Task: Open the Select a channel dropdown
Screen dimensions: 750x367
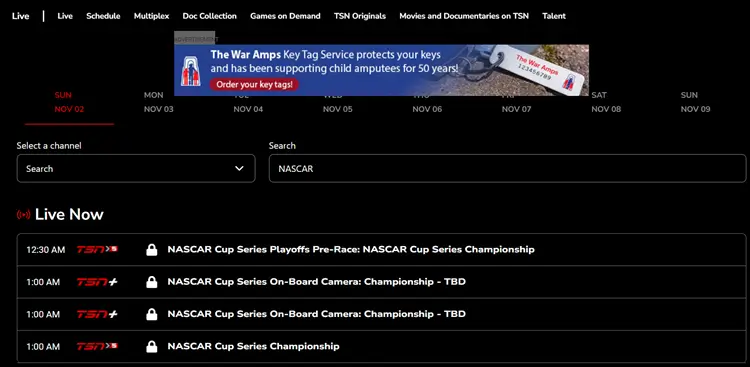Action: [136, 168]
